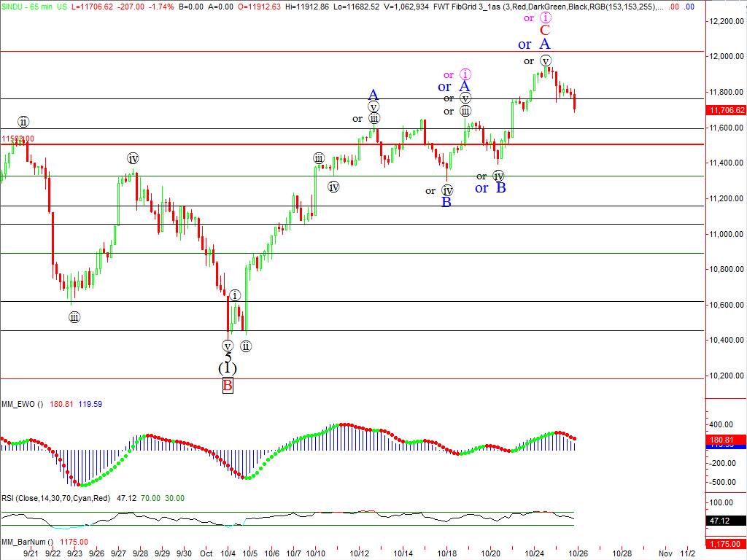747x560 pixels.
Task: Click the red 1,175.00 bar number tag
Action: 724,544
